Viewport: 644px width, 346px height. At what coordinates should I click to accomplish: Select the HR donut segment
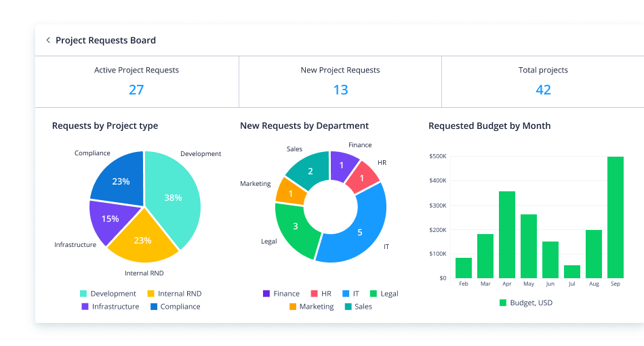(362, 178)
